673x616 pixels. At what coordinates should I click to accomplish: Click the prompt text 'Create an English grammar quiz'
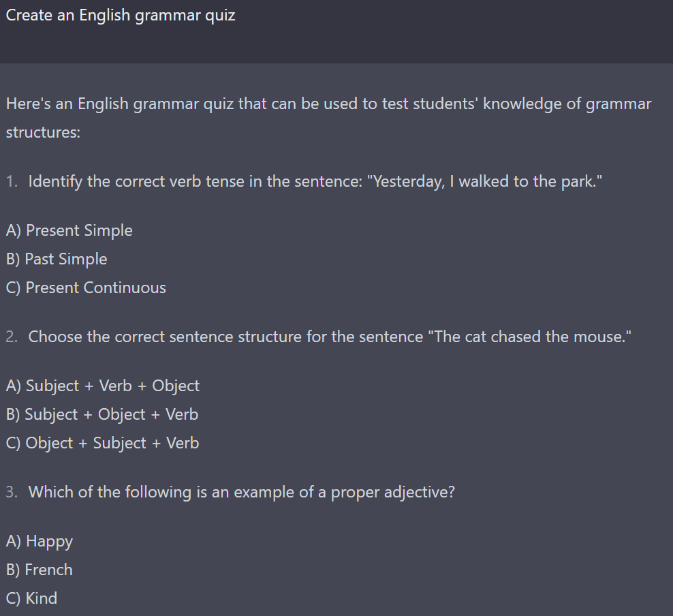[x=121, y=16]
